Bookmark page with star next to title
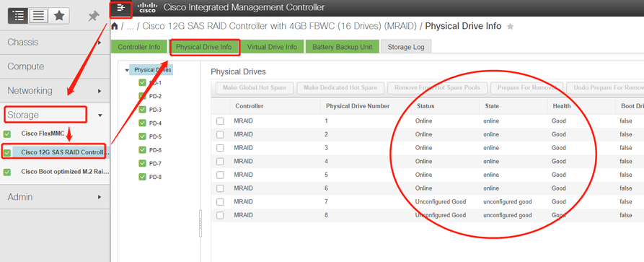 coord(510,27)
